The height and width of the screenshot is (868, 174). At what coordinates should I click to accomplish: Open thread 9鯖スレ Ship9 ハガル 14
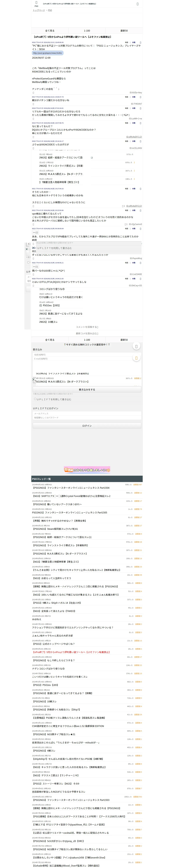point(56,603)
